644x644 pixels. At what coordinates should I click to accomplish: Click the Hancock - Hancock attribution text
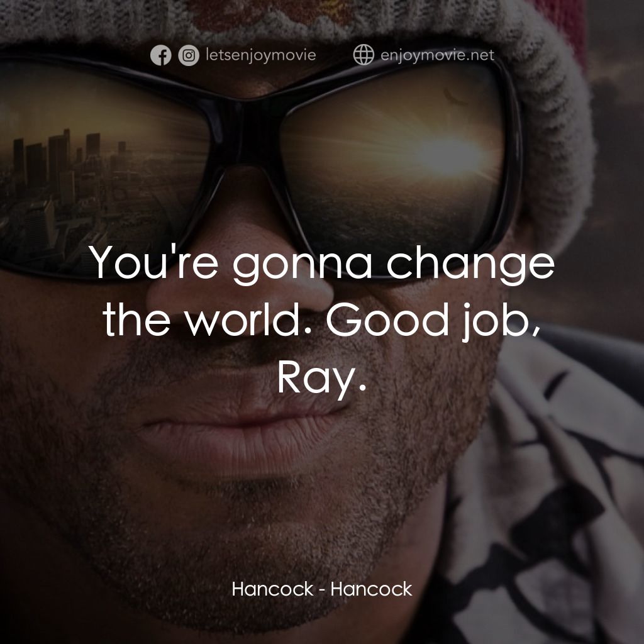pyautogui.click(x=322, y=590)
